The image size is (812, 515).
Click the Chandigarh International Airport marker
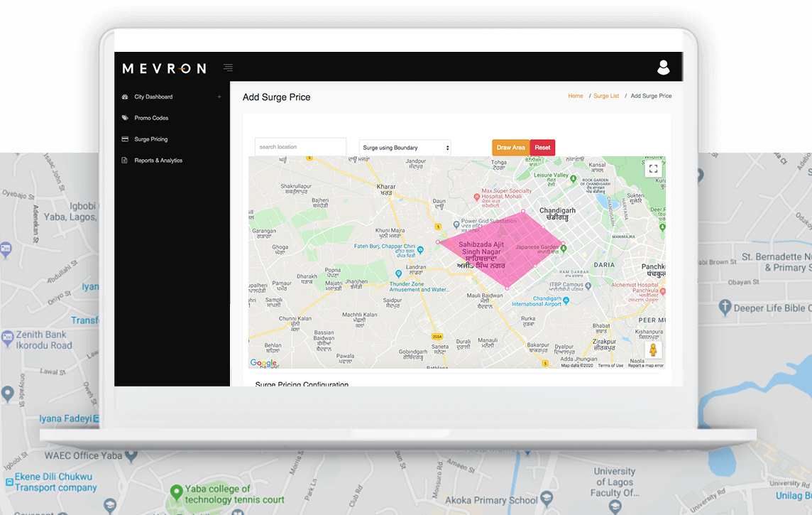[566, 300]
